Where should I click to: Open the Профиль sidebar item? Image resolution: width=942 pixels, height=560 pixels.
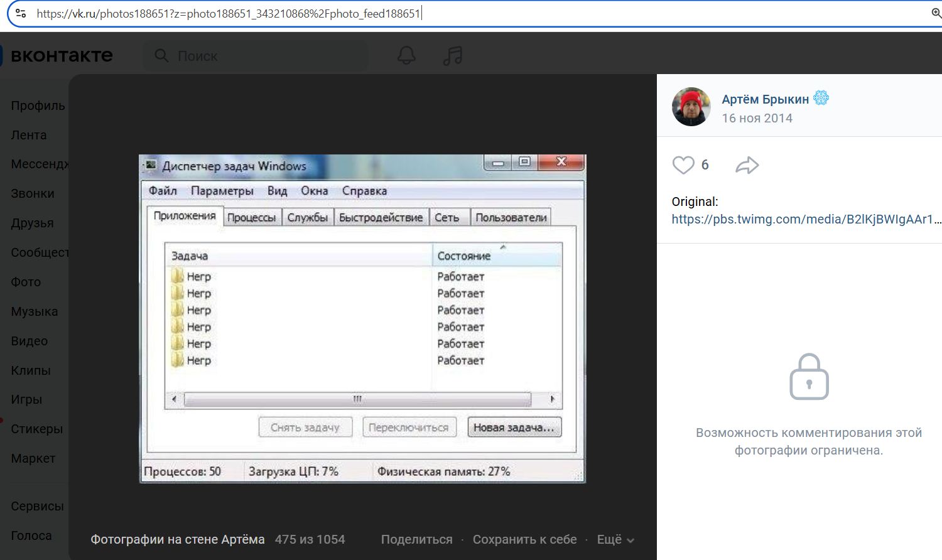[x=38, y=105]
